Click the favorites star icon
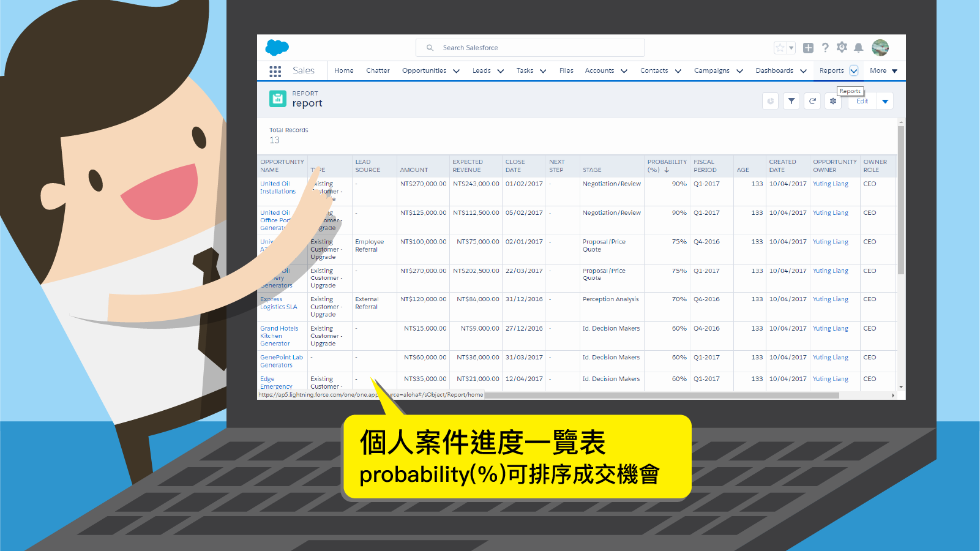The width and height of the screenshot is (980, 551). click(x=780, y=48)
